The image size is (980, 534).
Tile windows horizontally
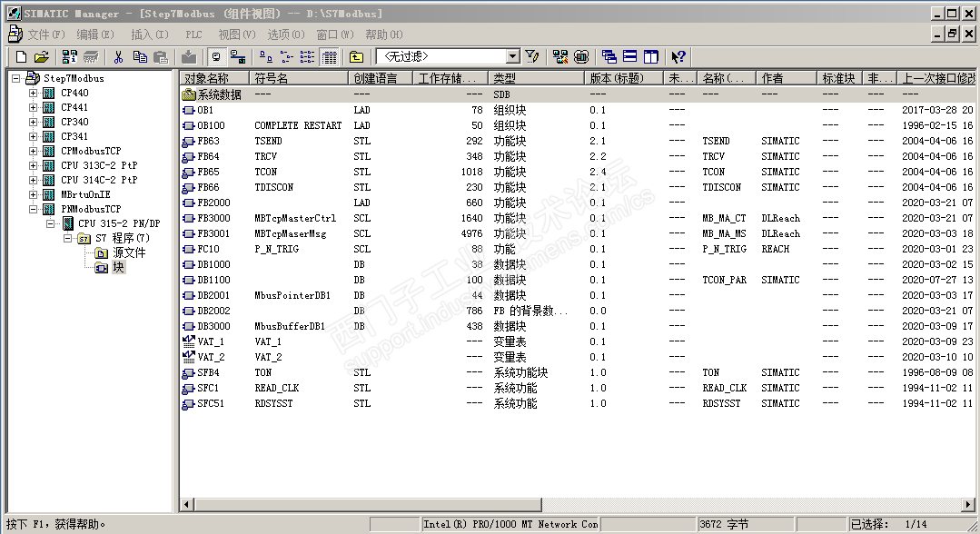(630, 57)
